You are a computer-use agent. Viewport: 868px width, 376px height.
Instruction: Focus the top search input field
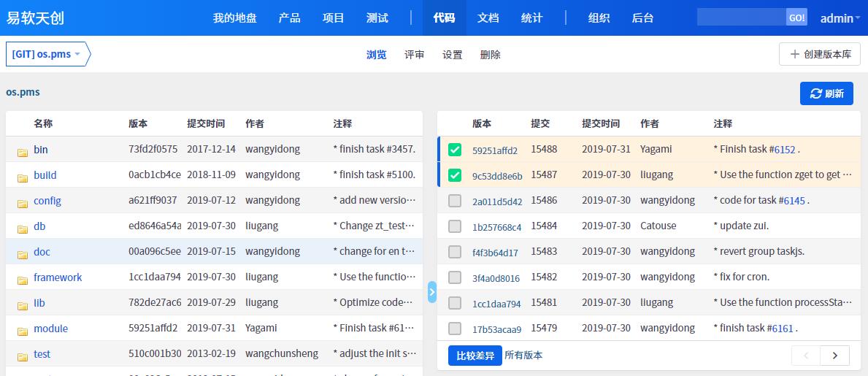point(741,18)
